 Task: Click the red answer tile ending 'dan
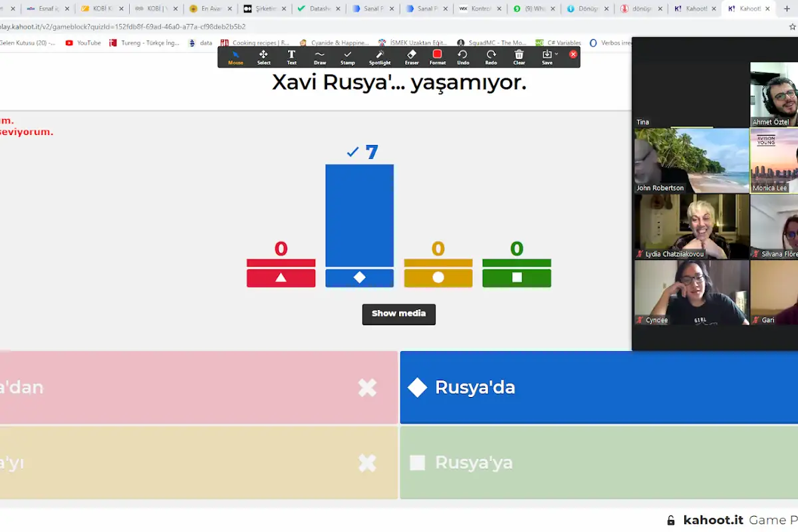point(199,388)
